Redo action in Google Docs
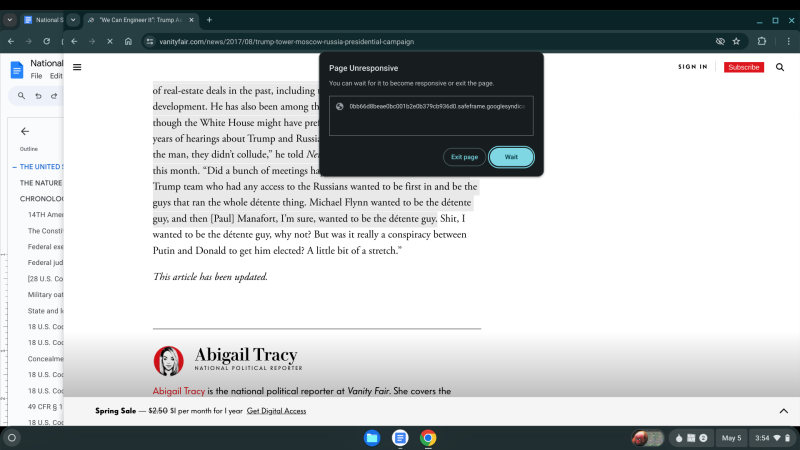 pyautogui.click(x=54, y=95)
